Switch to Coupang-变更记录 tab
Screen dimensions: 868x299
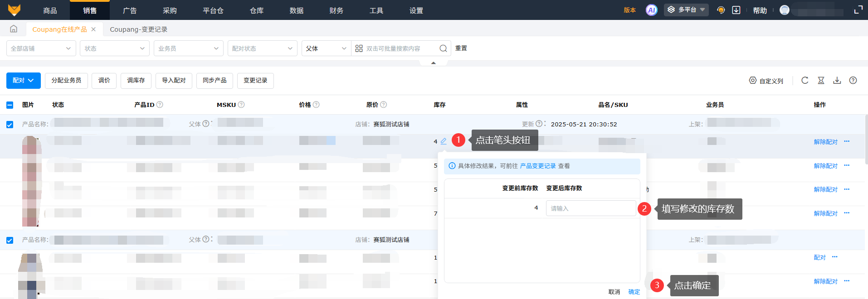tap(138, 29)
